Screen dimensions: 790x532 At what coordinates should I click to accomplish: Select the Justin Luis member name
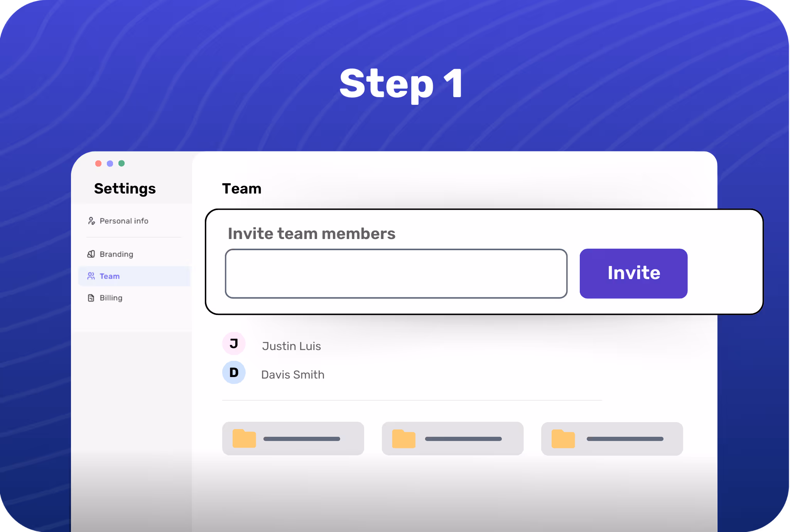pos(291,346)
